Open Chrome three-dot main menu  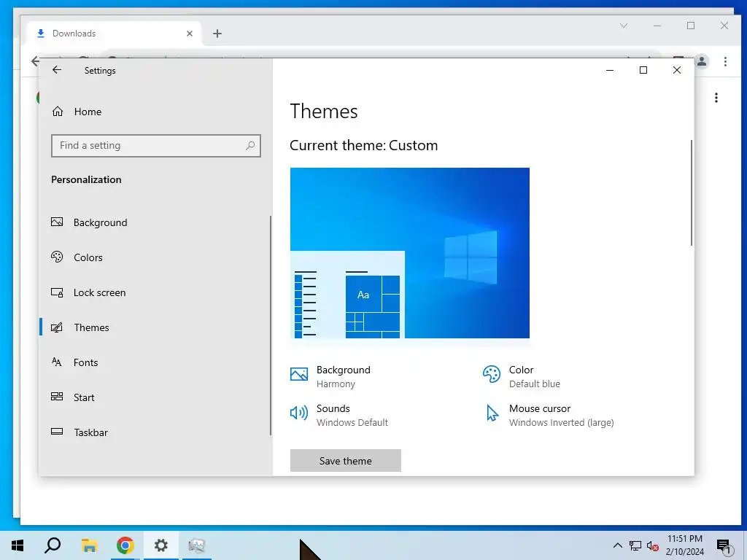pos(725,61)
